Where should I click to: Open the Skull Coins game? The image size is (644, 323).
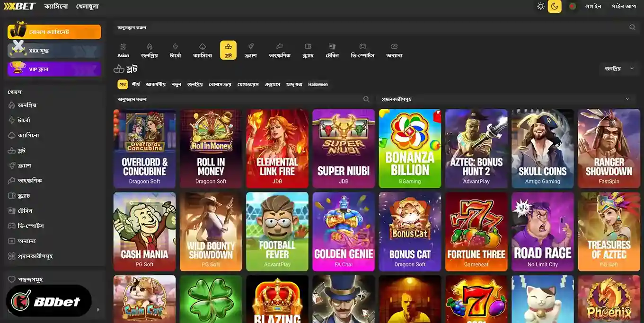click(543, 148)
